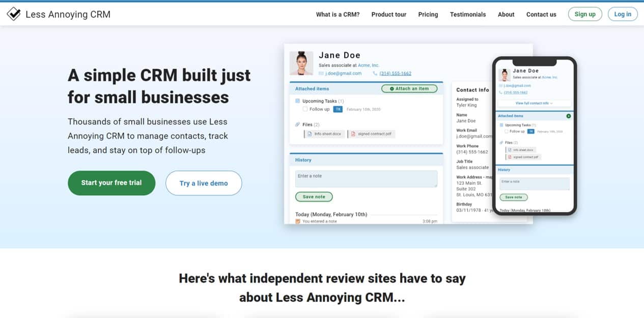Call (314) 555-1662 link beside desktop handset icon
This screenshot has height=318, width=644.
pos(395,73)
